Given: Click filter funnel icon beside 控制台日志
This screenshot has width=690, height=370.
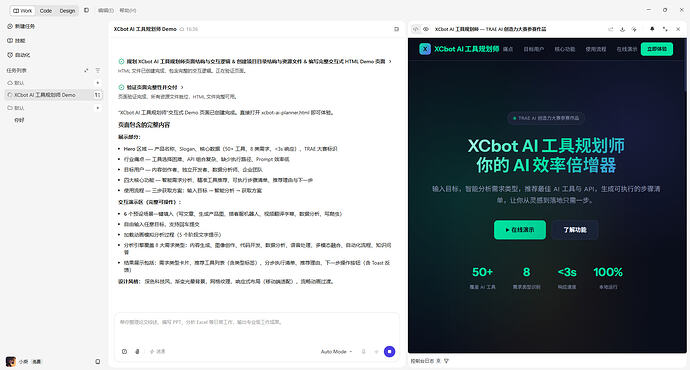Looking at the screenshot, I should 446,361.
